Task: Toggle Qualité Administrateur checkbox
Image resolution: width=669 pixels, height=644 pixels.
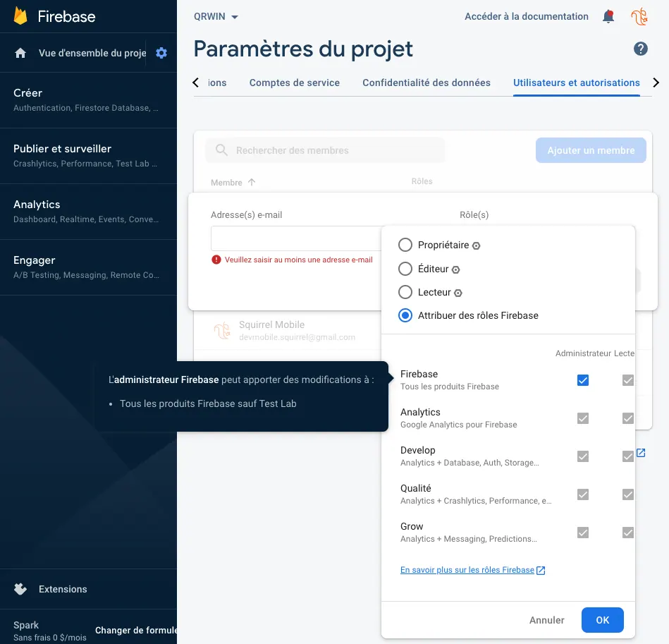Action: coord(583,494)
